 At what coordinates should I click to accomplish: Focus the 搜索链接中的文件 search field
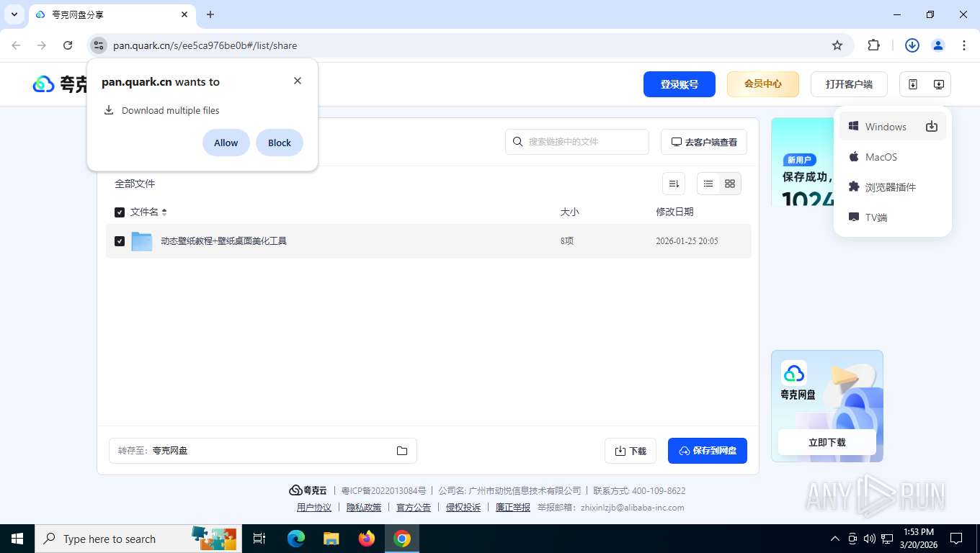[577, 142]
